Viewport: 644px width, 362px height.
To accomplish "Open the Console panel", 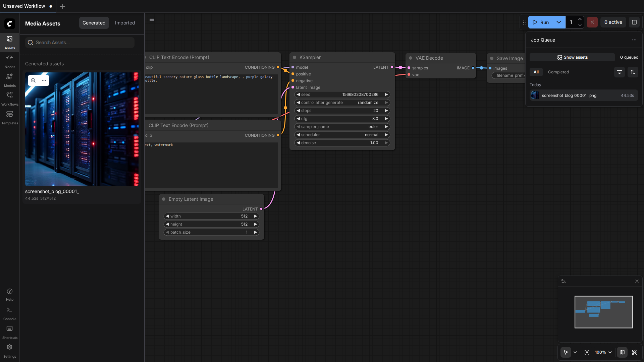I will point(10,313).
